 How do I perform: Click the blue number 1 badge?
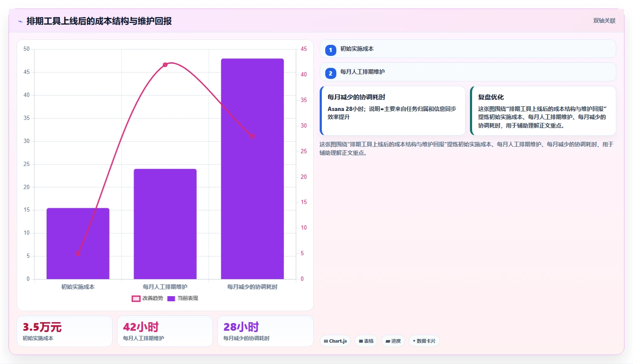tap(330, 50)
